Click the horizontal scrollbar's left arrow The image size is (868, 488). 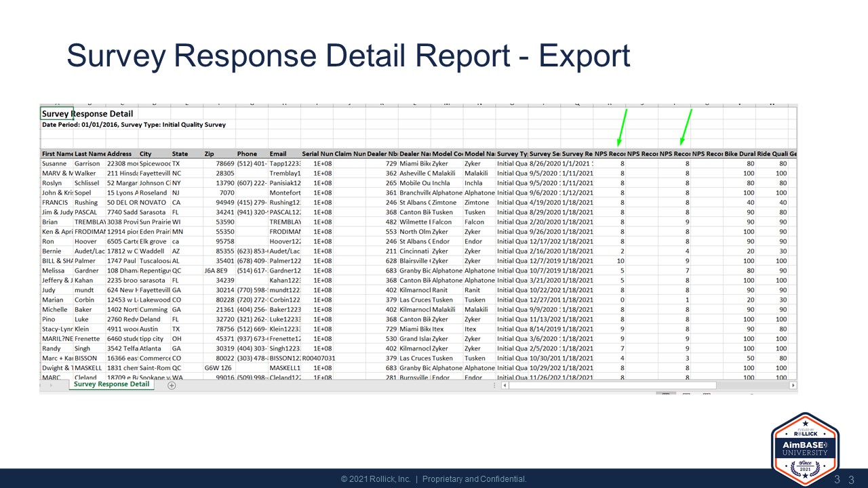point(504,385)
